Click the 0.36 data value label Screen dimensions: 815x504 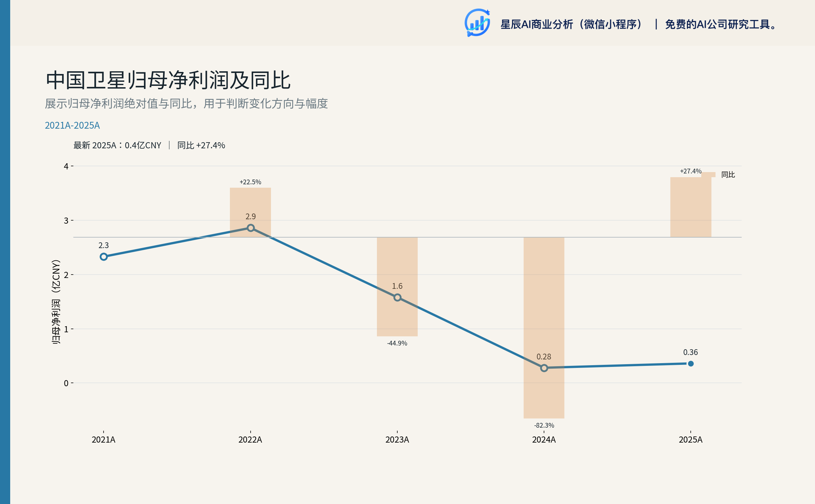pos(691,352)
